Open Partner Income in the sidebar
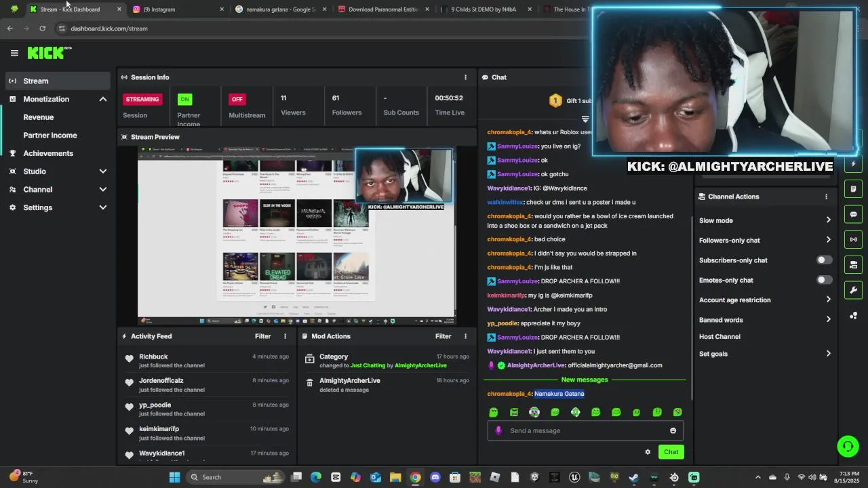 [x=50, y=135]
